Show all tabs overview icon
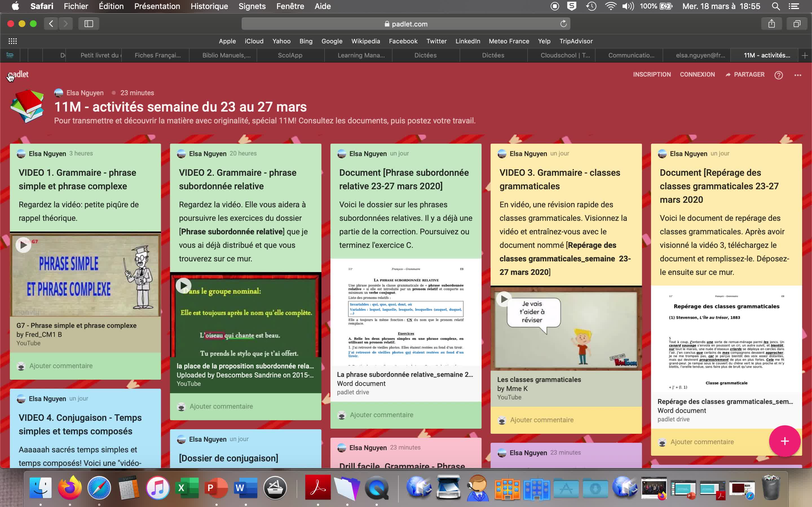Image resolution: width=812 pixels, height=507 pixels. click(796, 23)
